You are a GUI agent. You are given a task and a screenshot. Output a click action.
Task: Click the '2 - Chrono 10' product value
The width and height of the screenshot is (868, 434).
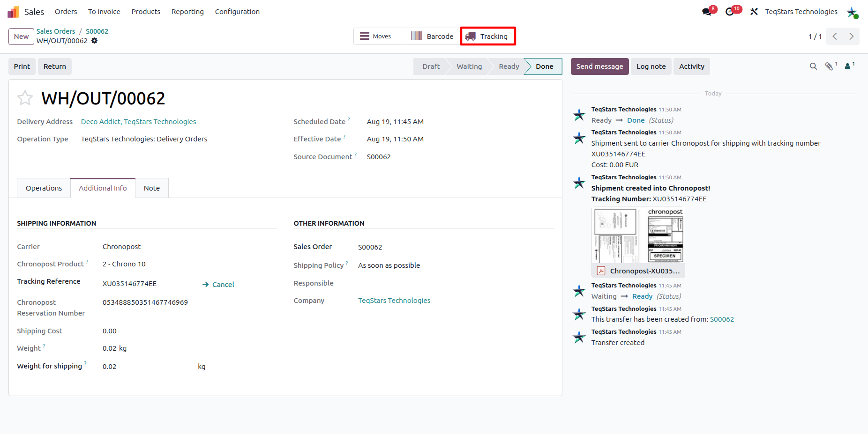click(x=124, y=264)
